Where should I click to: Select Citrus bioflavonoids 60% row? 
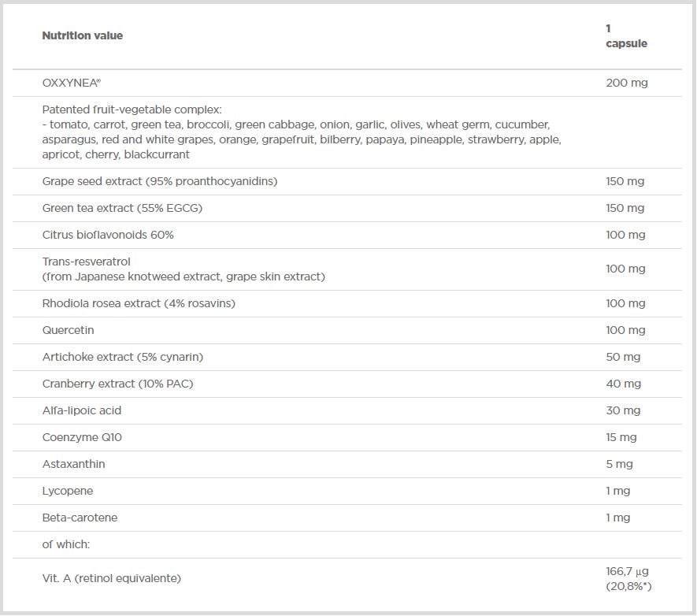(x=347, y=235)
